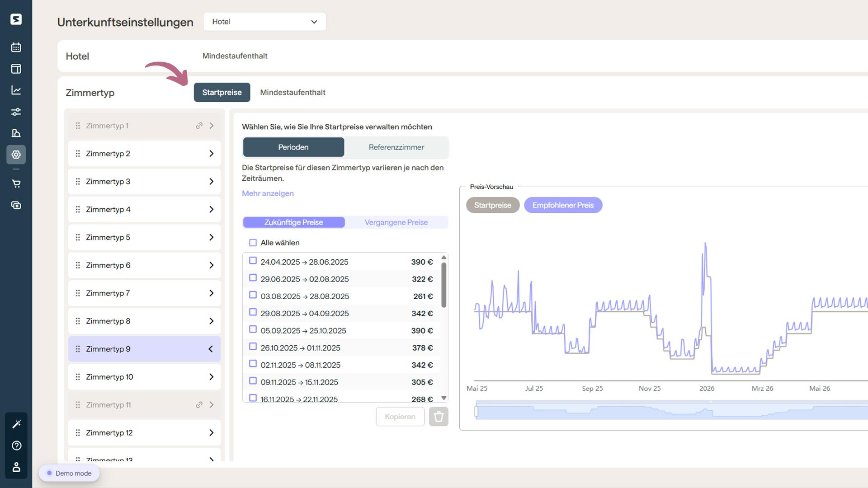Select the Perioden option

pyautogui.click(x=293, y=147)
